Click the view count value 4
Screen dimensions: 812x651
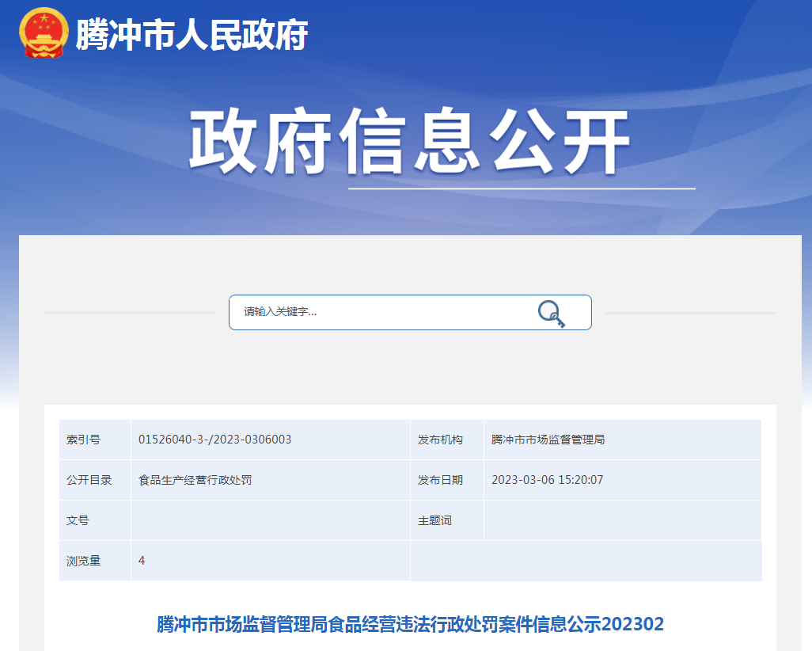pyautogui.click(x=142, y=561)
